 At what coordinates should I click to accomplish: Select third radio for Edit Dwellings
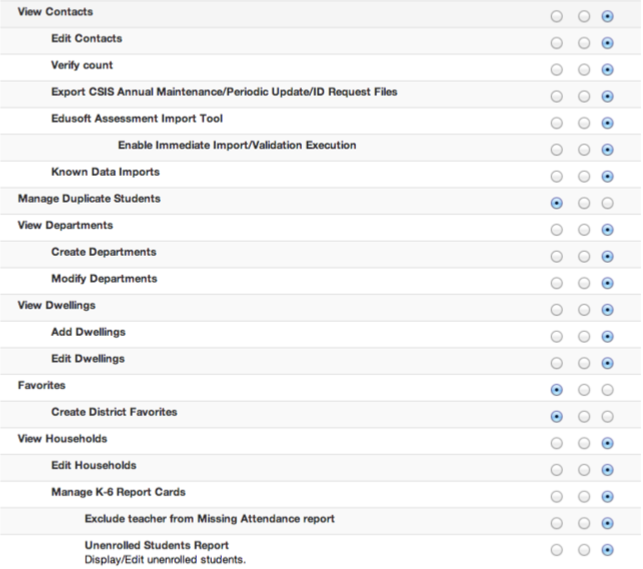tap(607, 363)
